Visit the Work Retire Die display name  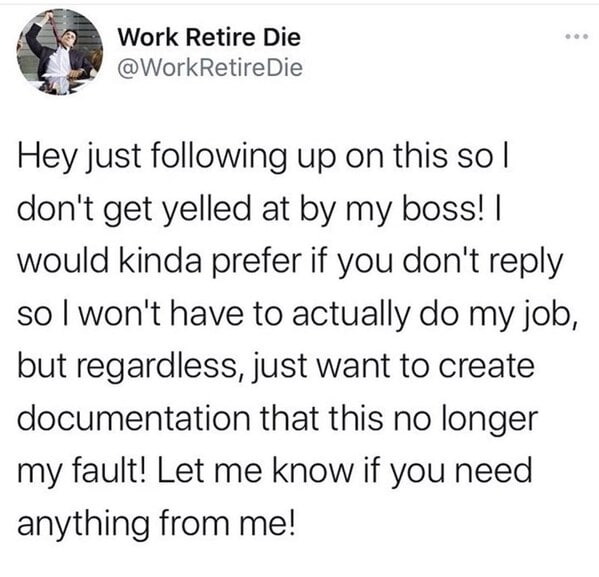(209, 37)
